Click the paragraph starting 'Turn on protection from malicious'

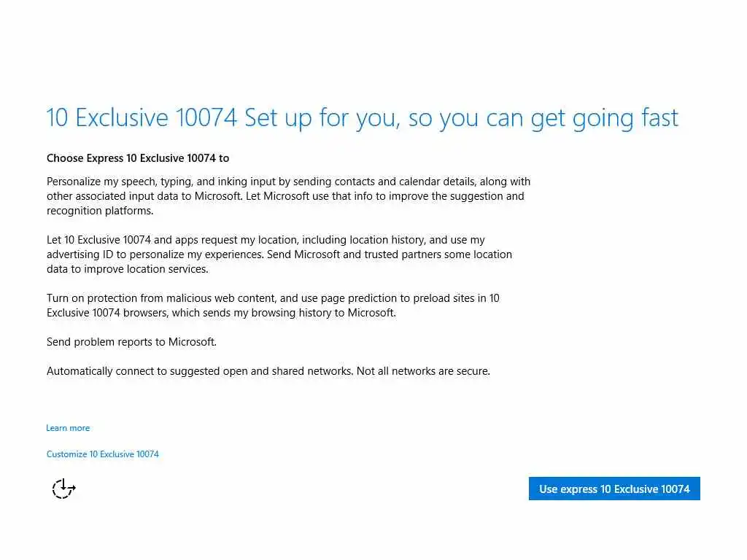(x=273, y=306)
